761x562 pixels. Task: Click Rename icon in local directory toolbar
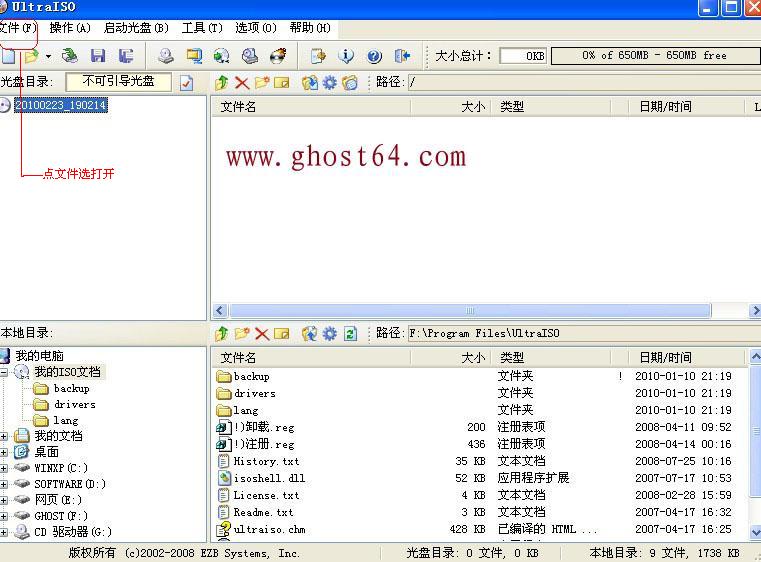(x=281, y=333)
